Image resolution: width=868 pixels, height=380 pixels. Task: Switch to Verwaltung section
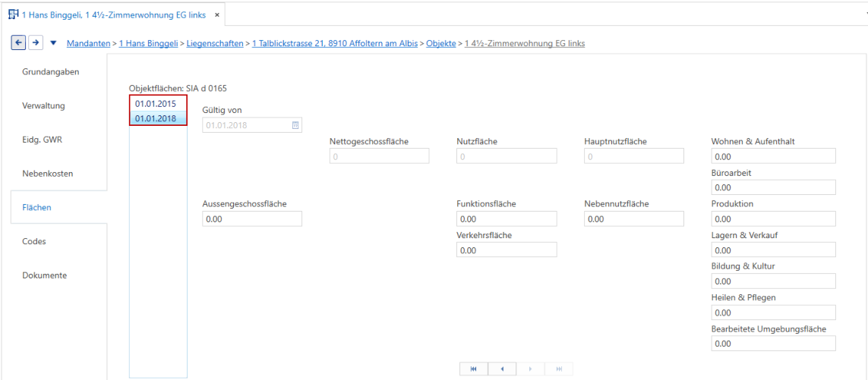[44, 105]
